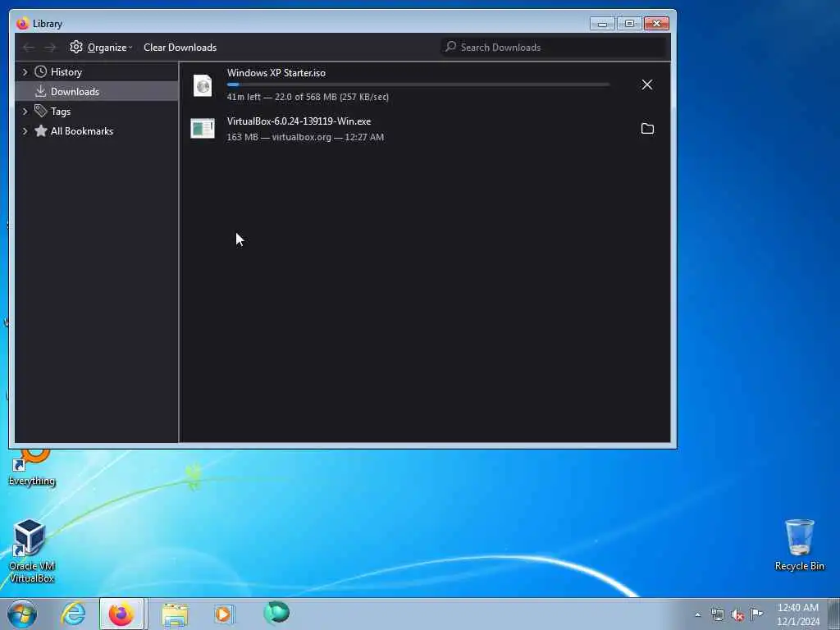Click the green round taskbar app icon
840x630 pixels.
click(x=276, y=613)
